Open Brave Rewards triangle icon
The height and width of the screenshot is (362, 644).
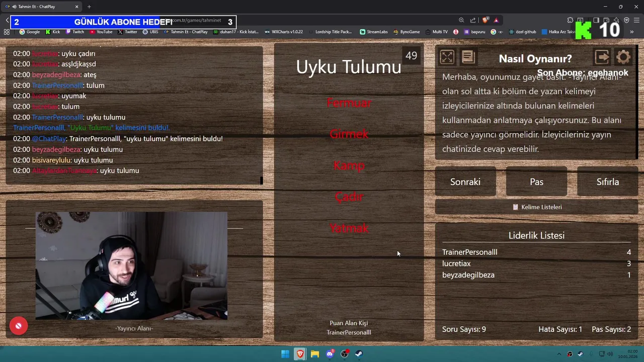(x=496, y=20)
